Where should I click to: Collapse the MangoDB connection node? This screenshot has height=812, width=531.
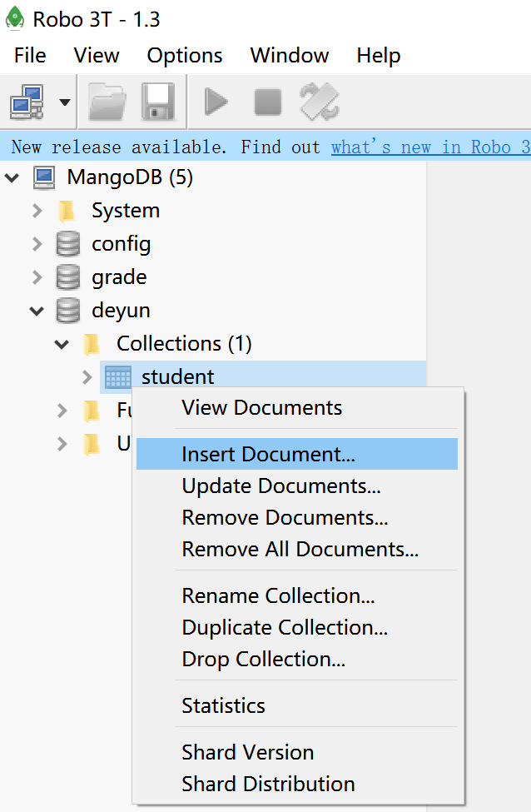(x=12, y=177)
